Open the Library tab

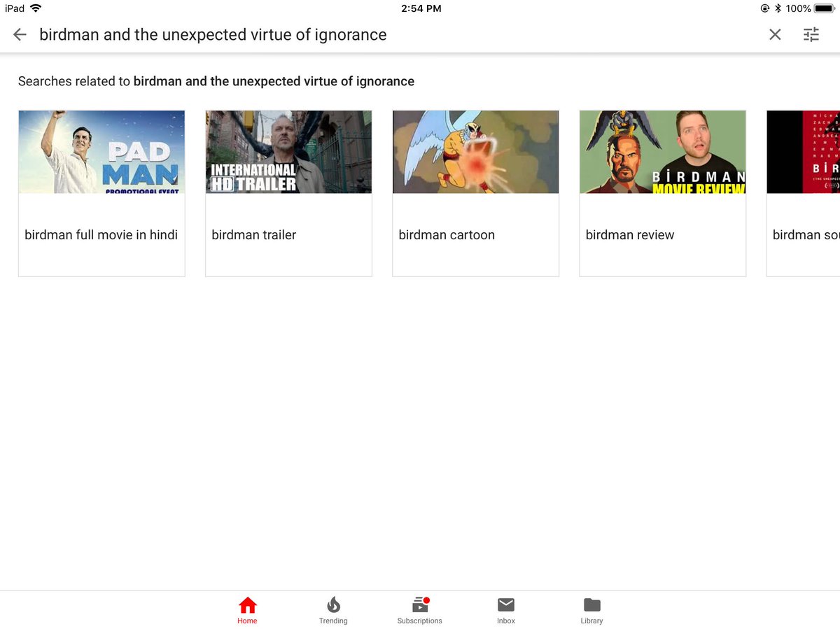(591, 610)
